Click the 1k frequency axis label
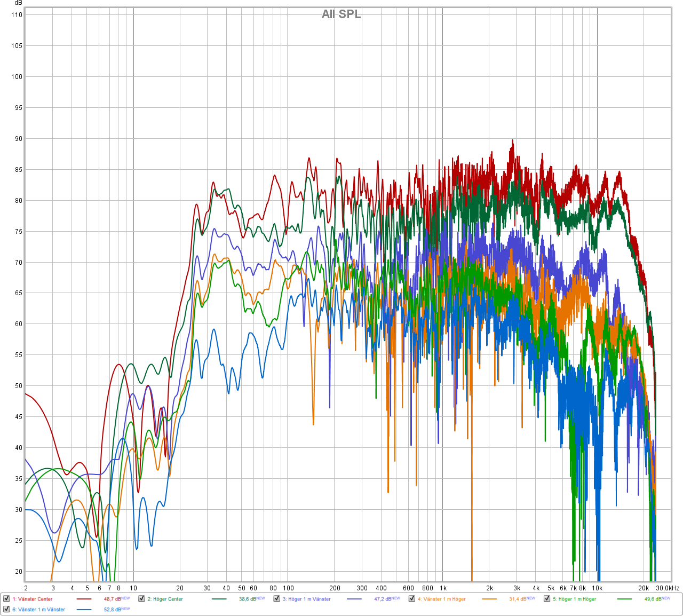The height and width of the screenshot is (616, 683). (442, 588)
